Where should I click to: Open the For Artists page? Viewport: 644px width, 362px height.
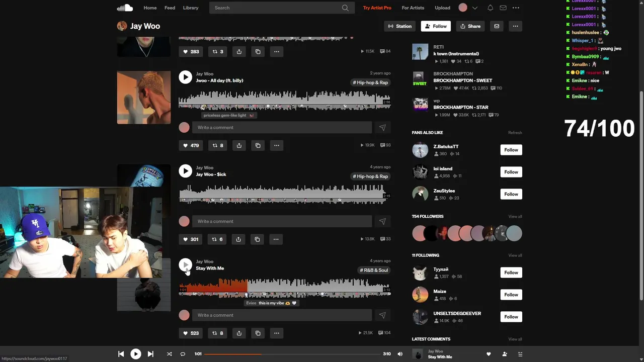413,8
